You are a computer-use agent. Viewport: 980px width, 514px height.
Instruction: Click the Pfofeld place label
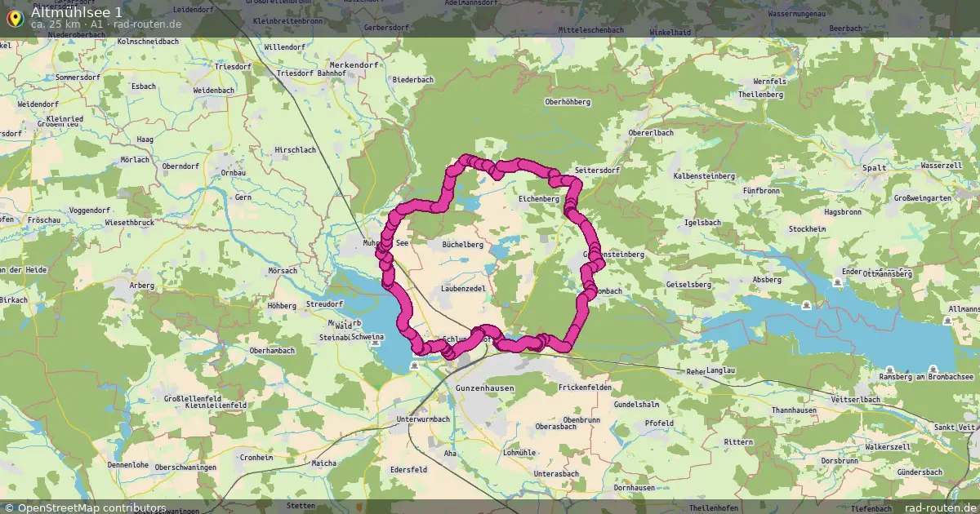pyautogui.click(x=659, y=423)
